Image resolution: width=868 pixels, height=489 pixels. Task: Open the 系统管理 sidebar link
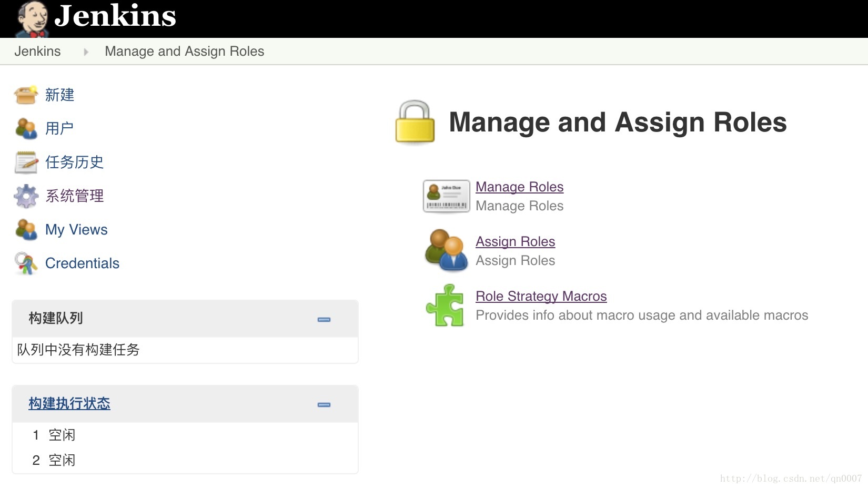coord(74,196)
